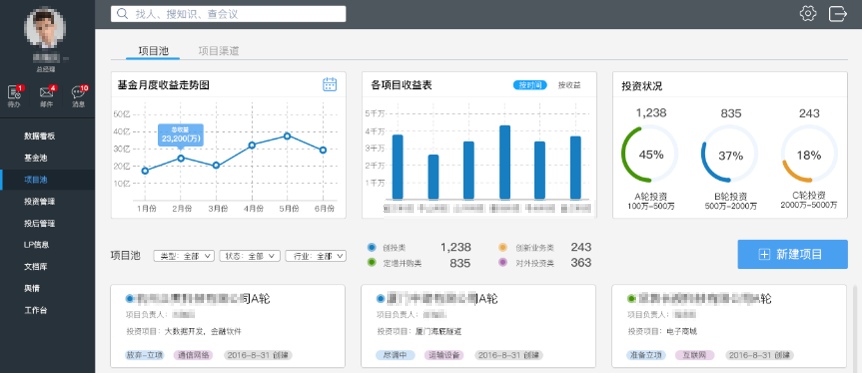Click the A轮投资 45% progress ring
Screen dimensions: 862x373
650,154
